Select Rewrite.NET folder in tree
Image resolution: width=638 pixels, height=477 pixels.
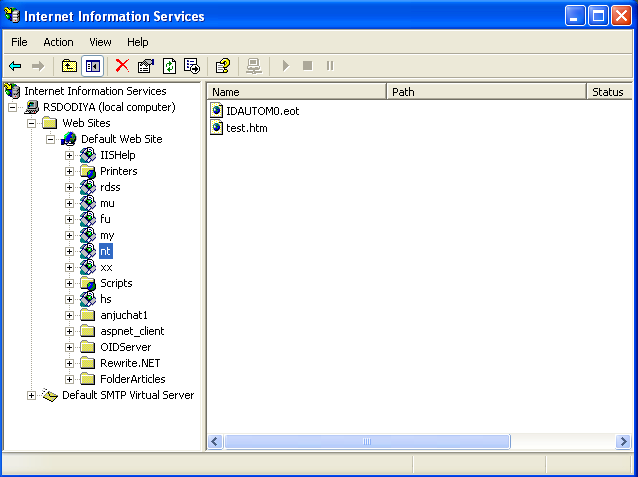click(x=130, y=363)
